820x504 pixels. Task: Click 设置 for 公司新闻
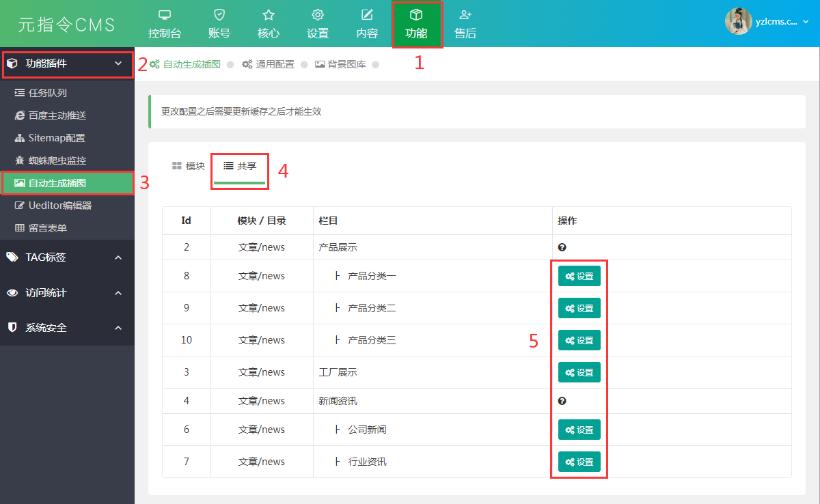579,430
